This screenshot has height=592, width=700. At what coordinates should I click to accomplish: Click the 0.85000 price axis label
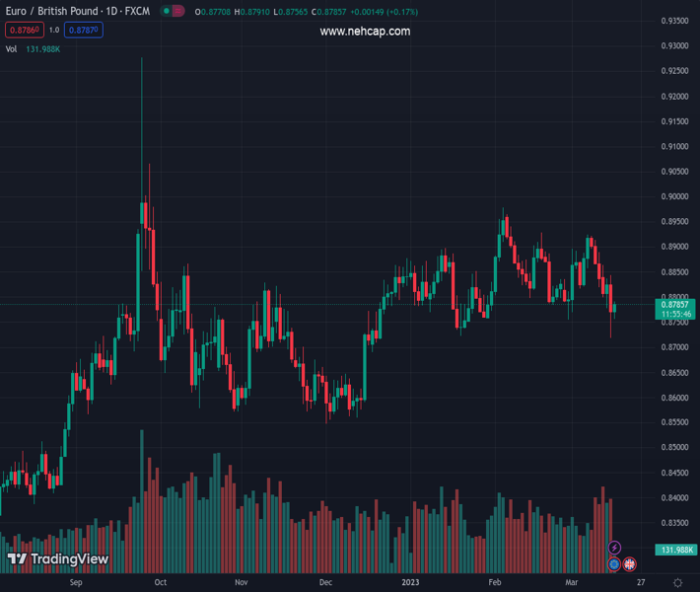tap(675, 447)
